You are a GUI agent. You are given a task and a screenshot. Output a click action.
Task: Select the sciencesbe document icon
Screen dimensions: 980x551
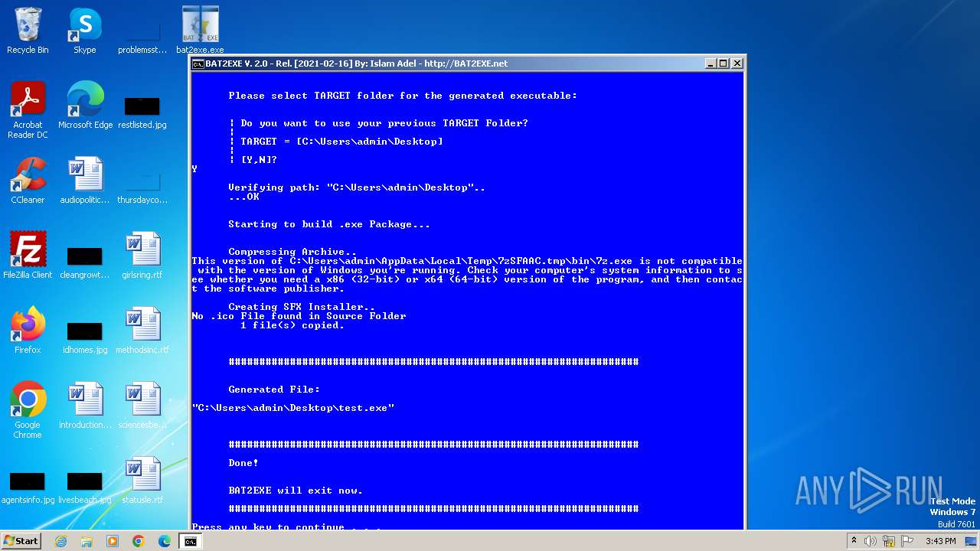142,406
